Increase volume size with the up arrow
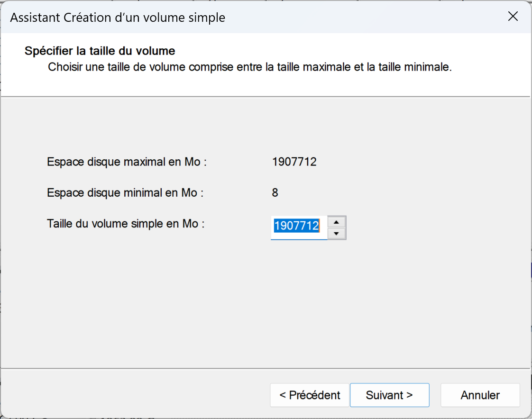Screen dimensions: 532x419 tap(336, 222)
